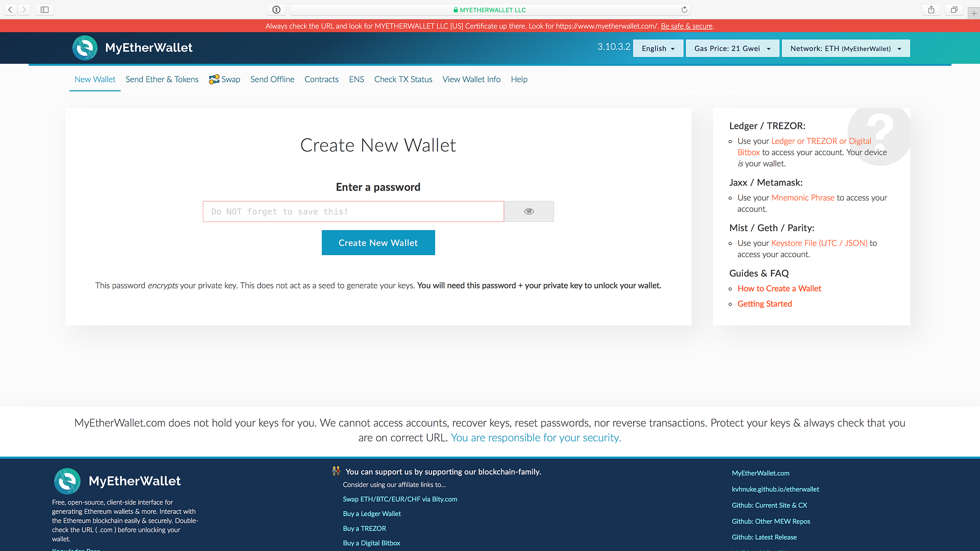Viewport: 980px width, 551px height.
Task: Open the Getting Started guide link
Action: 764,304
